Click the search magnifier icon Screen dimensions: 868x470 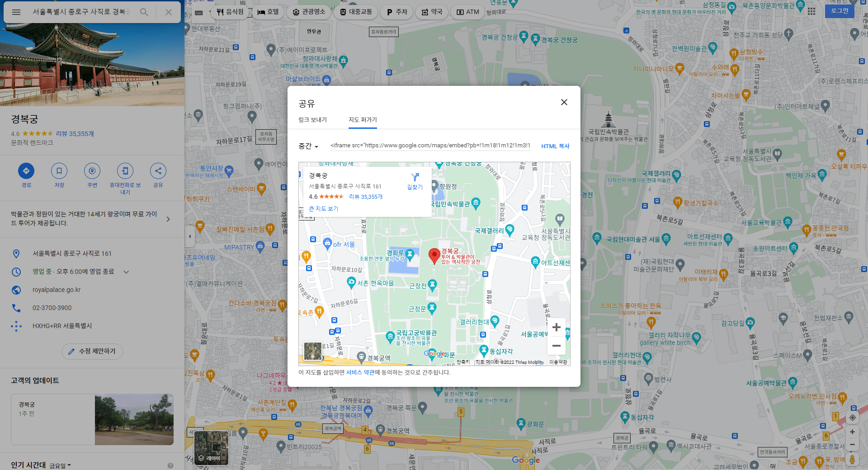point(144,12)
